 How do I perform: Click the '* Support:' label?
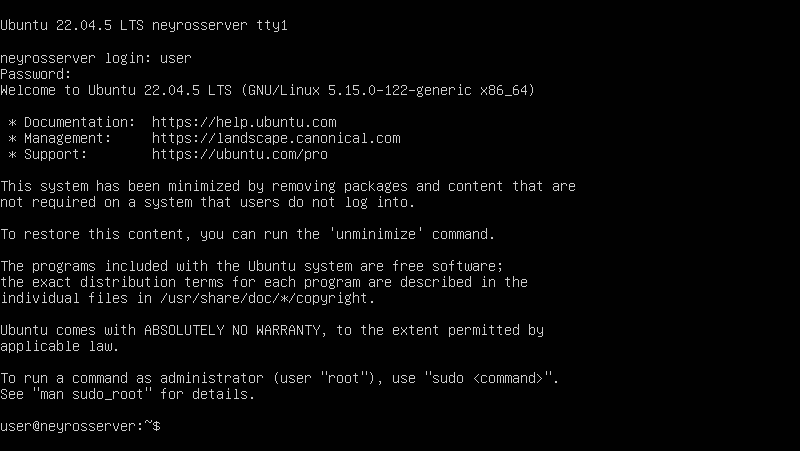click(48, 154)
